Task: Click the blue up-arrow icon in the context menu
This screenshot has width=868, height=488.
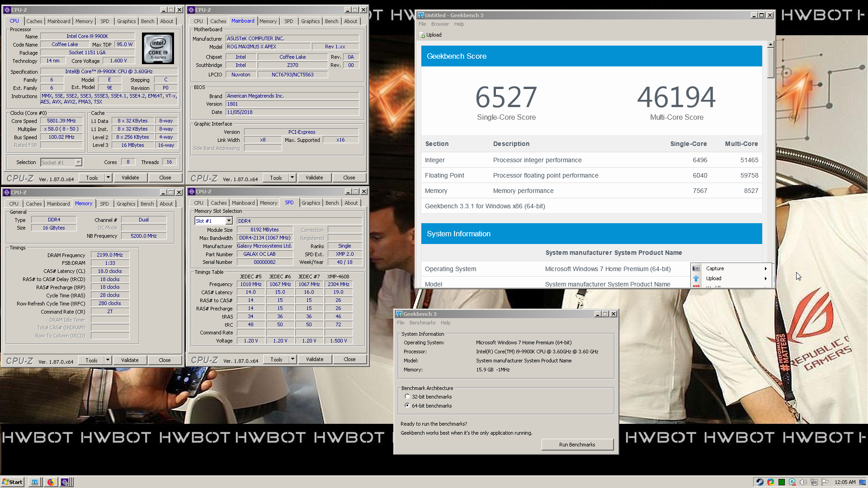Action: point(696,278)
